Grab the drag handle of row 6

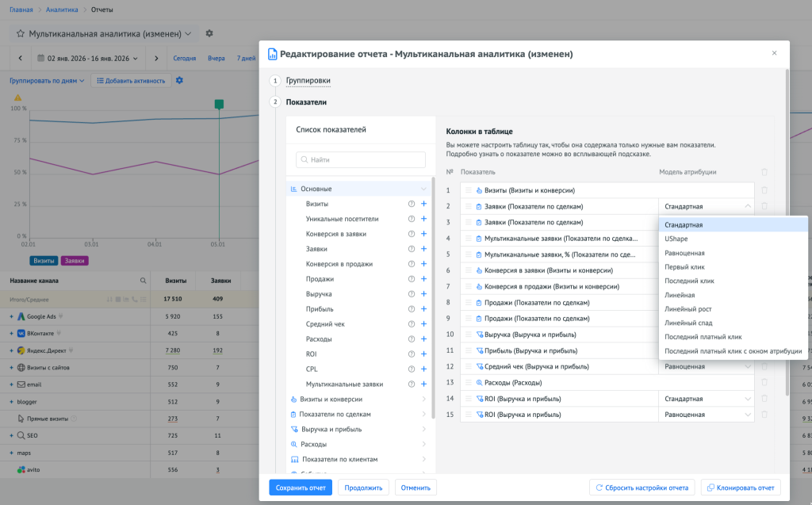coord(469,270)
